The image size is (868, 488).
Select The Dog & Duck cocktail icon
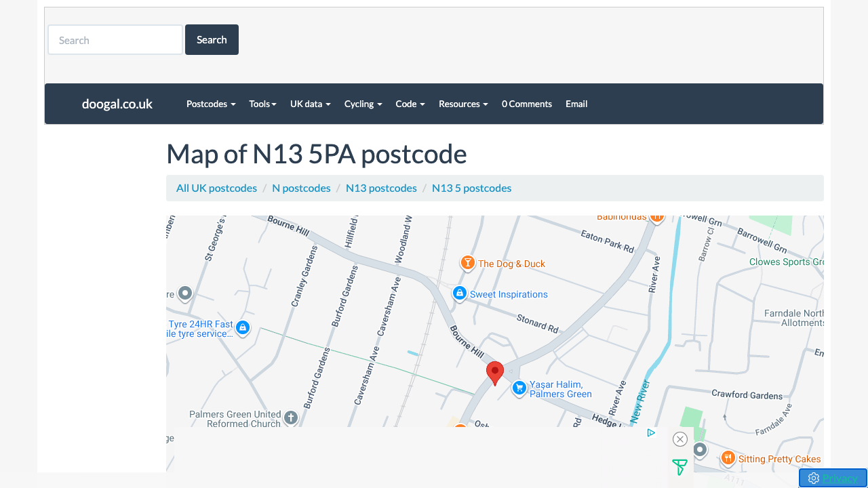click(467, 264)
